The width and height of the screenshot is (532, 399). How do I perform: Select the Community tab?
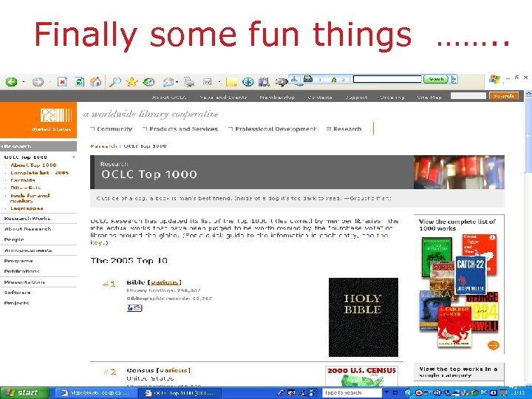tap(112, 129)
